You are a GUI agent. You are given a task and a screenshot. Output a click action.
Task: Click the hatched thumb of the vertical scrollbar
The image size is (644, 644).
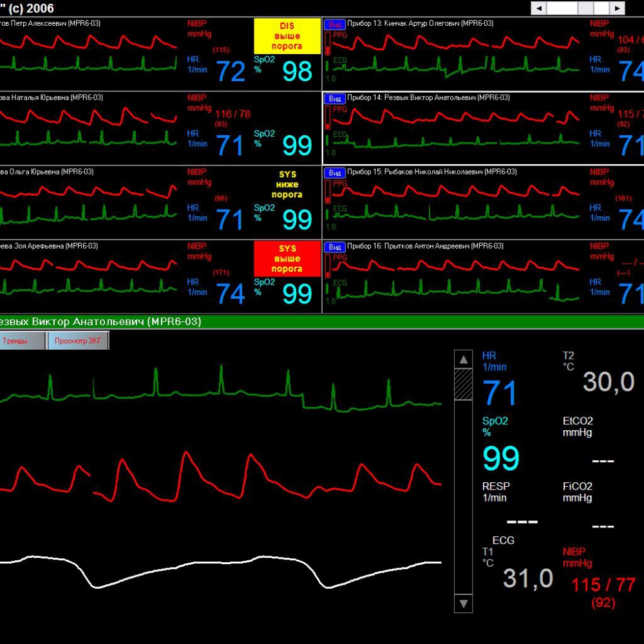[463, 384]
